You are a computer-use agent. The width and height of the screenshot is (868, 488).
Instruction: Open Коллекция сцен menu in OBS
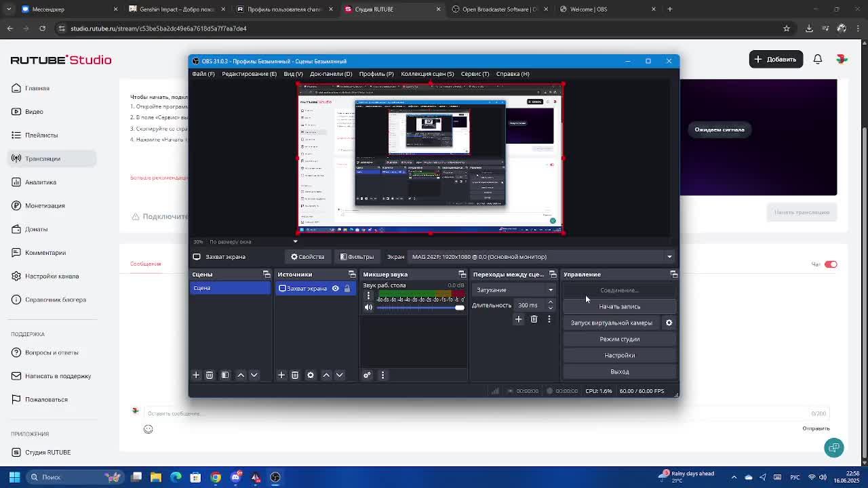[427, 74]
